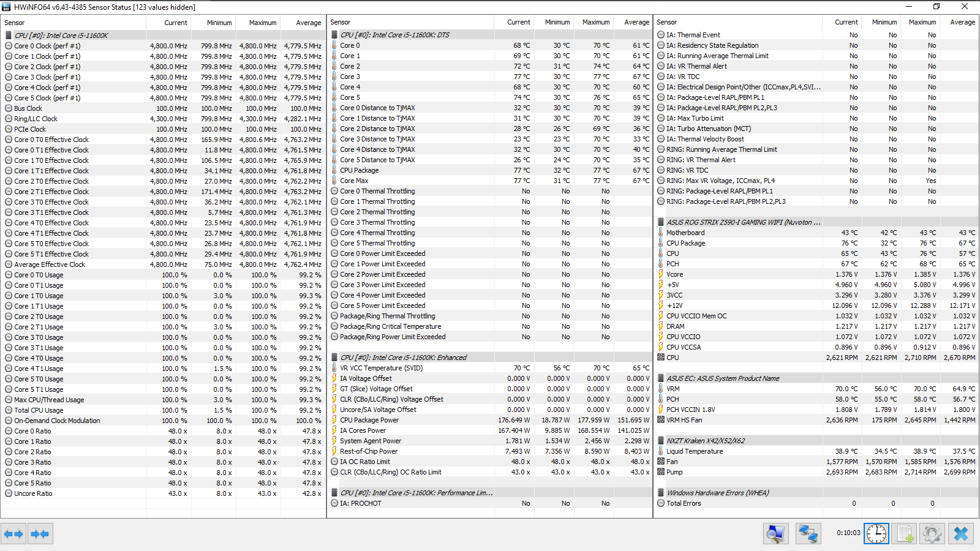Select the Core 0 Clock row
Viewport: 980px width, 551px height.
coord(163,46)
